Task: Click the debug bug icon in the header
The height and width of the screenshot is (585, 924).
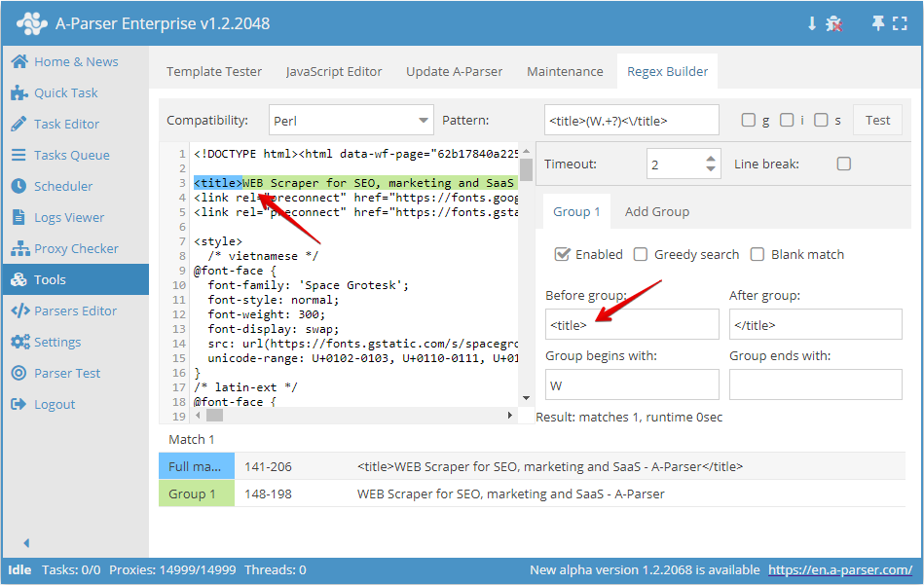Action: pyautogui.click(x=835, y=21)
